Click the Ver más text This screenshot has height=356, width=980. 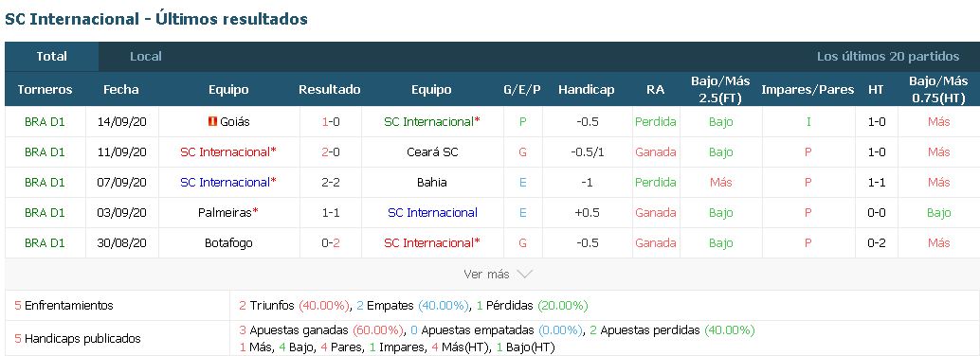[x=486, y=275]
